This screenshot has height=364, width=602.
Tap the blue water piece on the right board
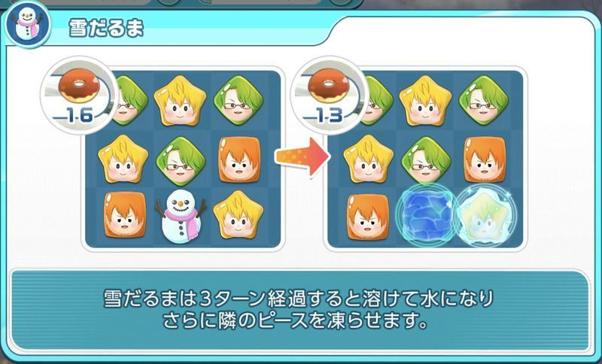[427, 216]
